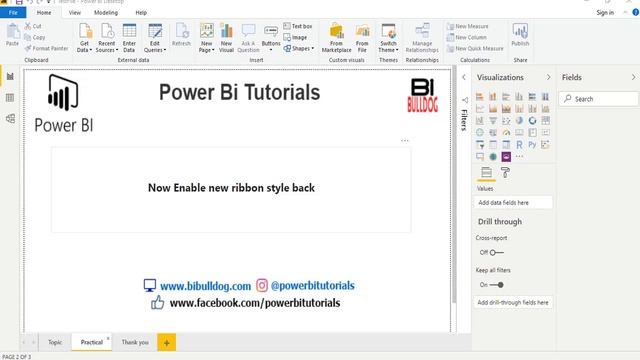
Task: Open the Topic page tab
Action: (x=55, y=342)
